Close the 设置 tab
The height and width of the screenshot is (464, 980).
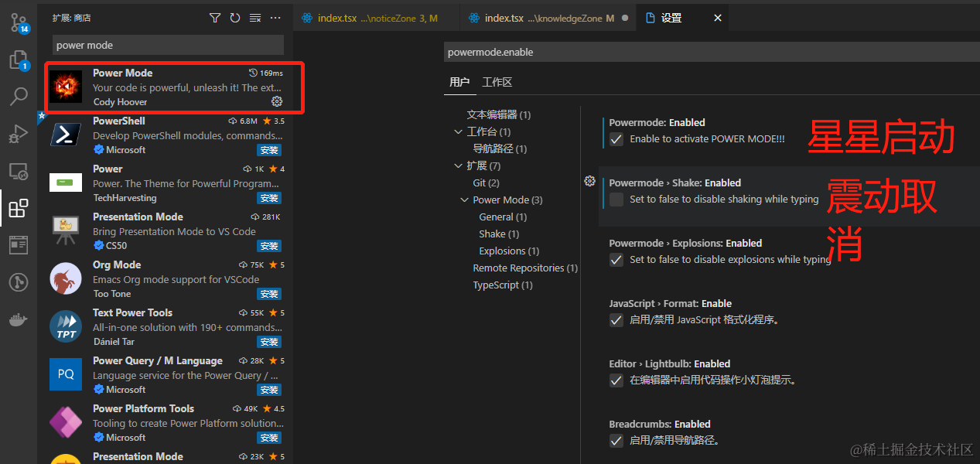(x=718, y=18)
